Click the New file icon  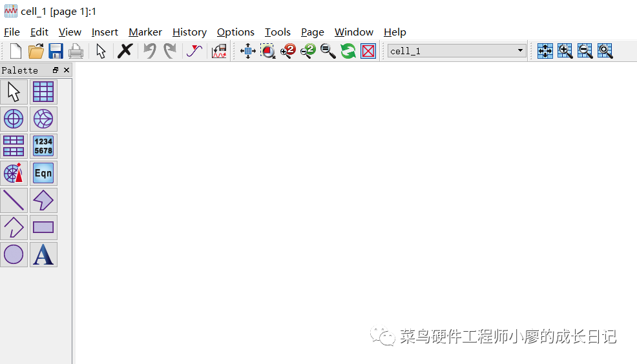16,51
